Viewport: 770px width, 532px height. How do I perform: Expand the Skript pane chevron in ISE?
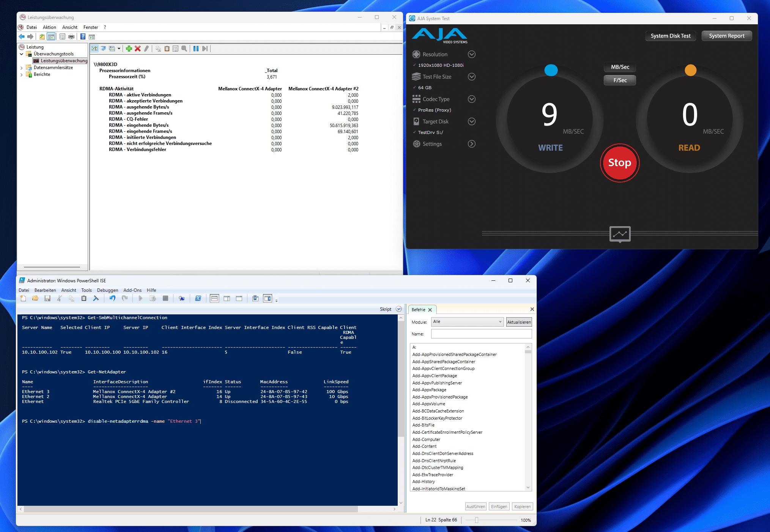[x=399, y=309]
